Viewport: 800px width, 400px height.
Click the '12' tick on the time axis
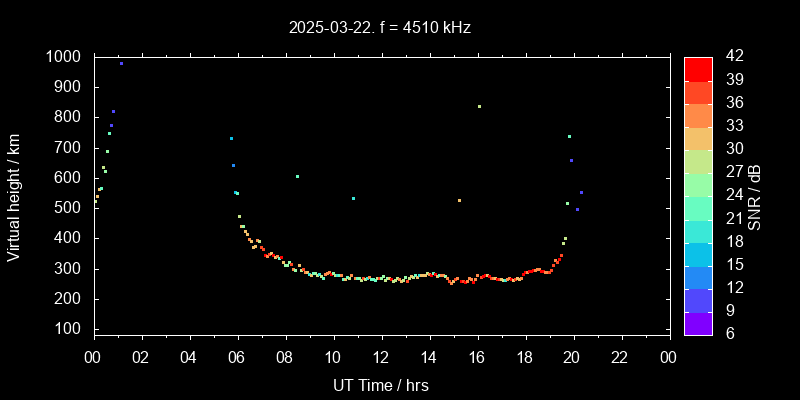[x=381, y=358]
